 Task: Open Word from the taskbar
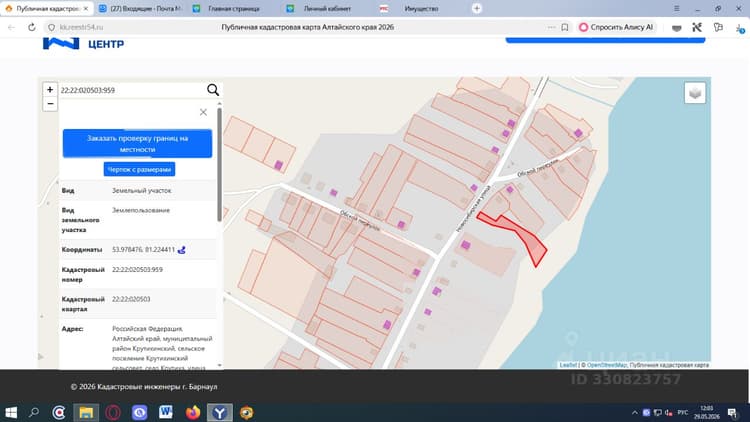(x=165, y=412)
